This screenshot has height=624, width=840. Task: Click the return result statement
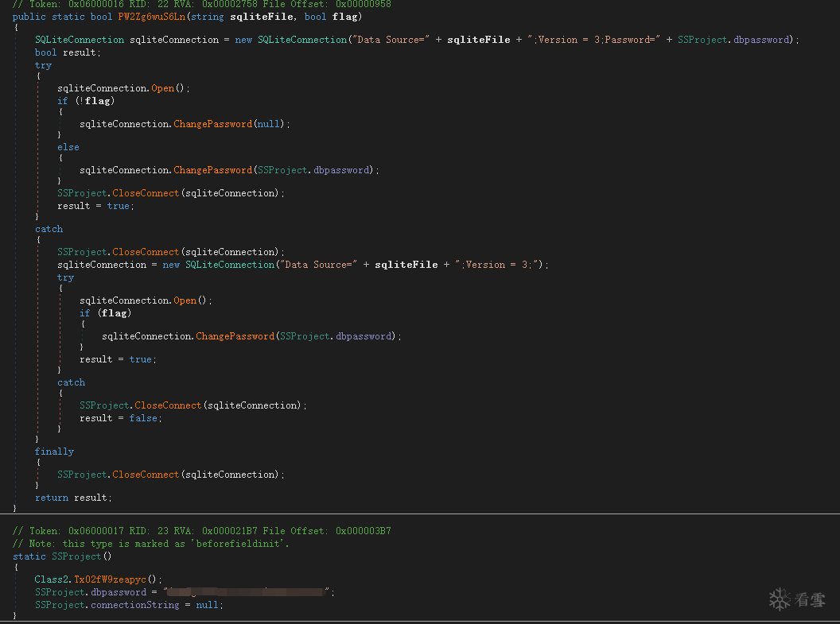point(73,498)
